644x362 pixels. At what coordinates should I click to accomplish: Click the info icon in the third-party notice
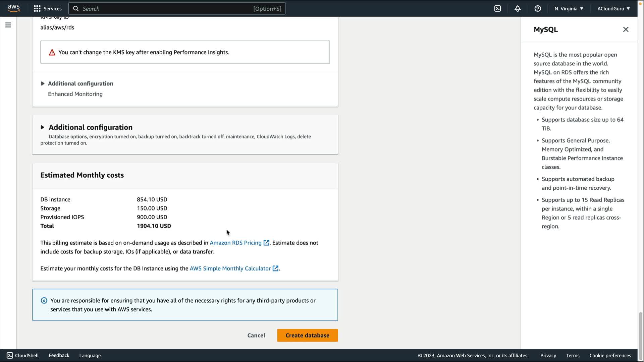coord(44,300)
